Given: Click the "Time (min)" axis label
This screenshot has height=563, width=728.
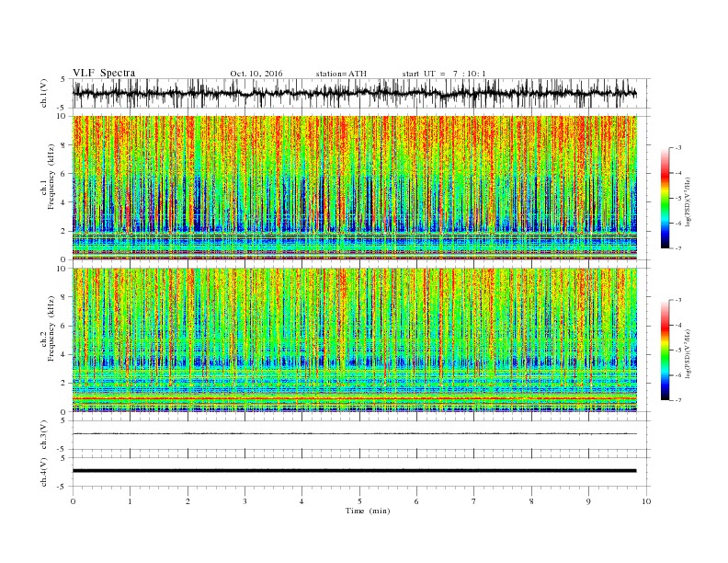Looking at the screenshot, I should click(x=368, y=511).
